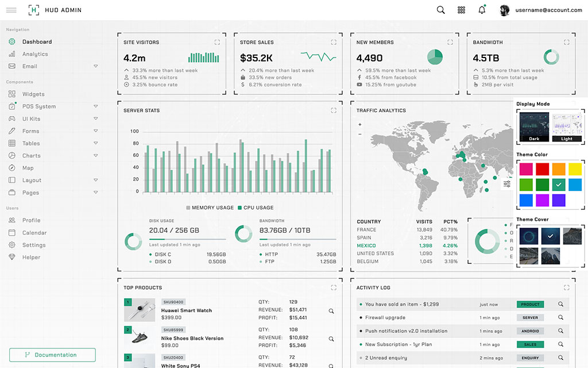The width and height of the screenshot is (588, 368).
Task: Click the notification bell icon
Action: coord(482,10)
